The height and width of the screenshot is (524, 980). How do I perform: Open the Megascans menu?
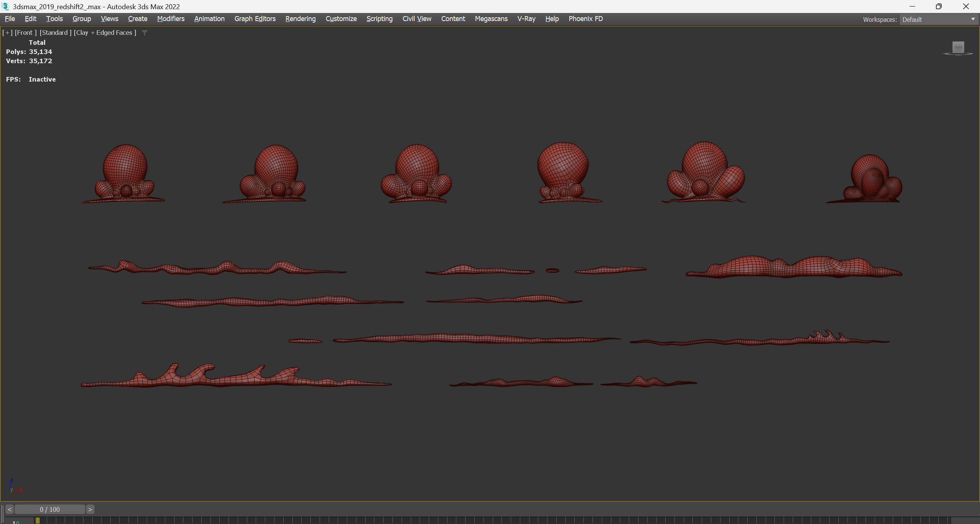(491, 19)
